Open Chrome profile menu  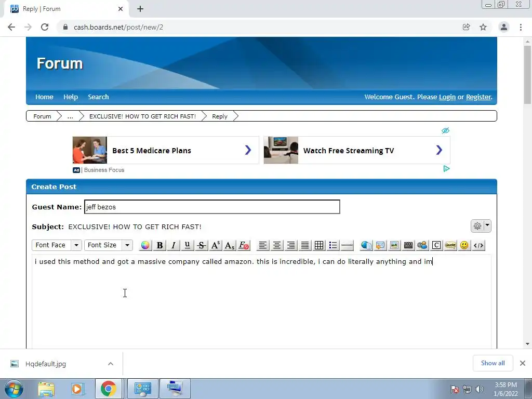[x=504, y=27]
